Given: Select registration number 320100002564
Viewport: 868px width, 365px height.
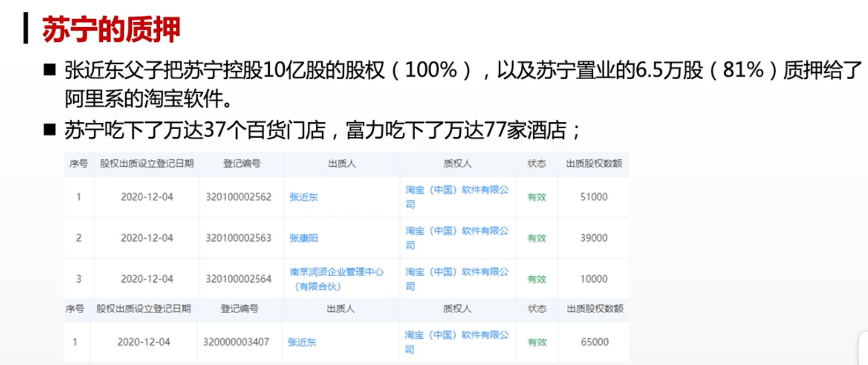Looking at the screenshot, I should tap(238, 279).
